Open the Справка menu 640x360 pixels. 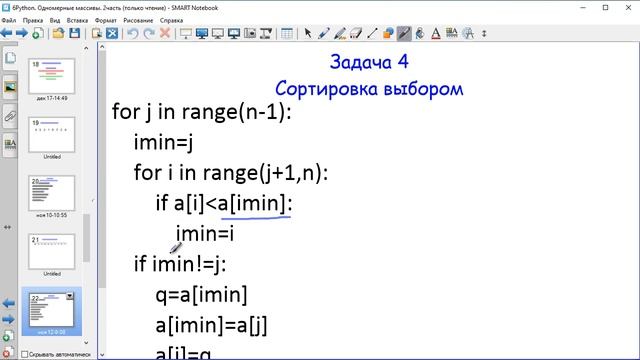171,20
